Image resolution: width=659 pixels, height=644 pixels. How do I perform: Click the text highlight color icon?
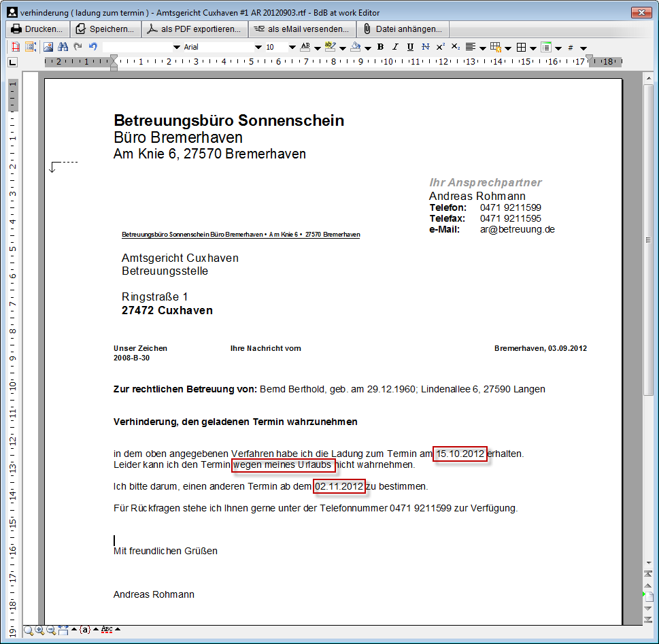coord(331,47)
